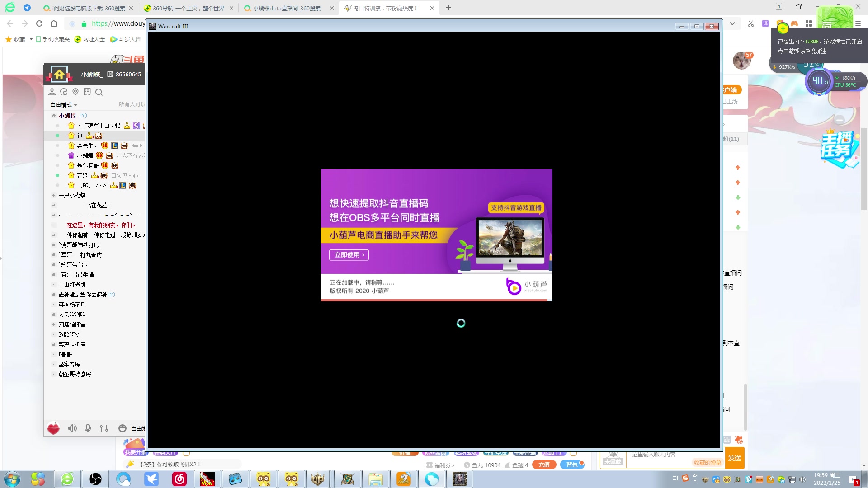Click the browser skin shirt icon

pyautogui.click(x=799, y=6)
